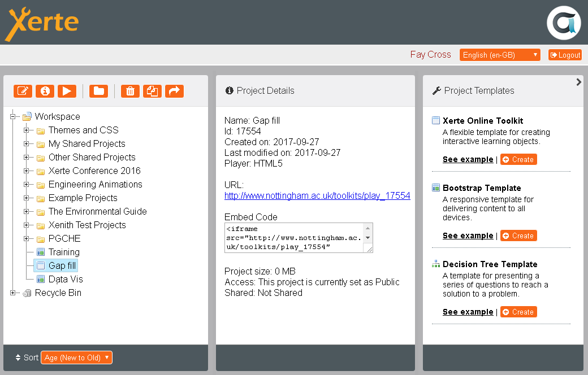
Task: Click Embed Code scrollbar down arrow
Action: pos(368,238)
